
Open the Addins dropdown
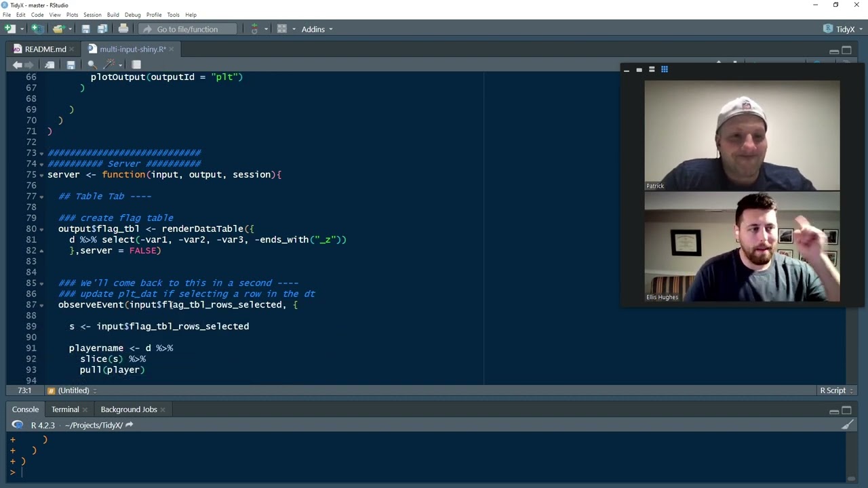tap(317, 29)
